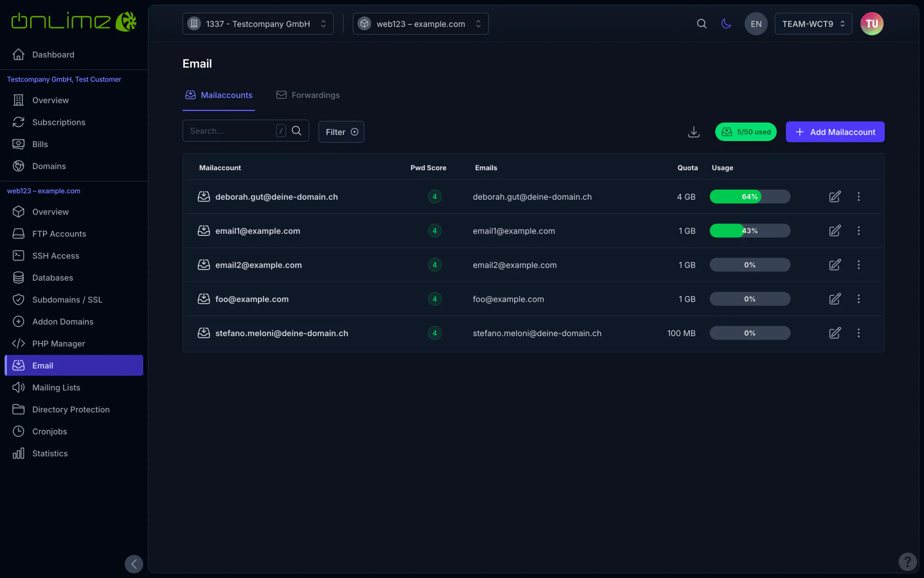
Task: Go to Dashboard in sidebar
Action: tap(74, 55)
